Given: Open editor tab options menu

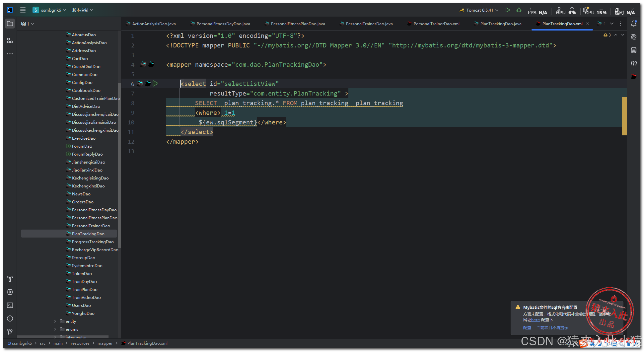Looking at the screenshot, I should pyautogui.click(x=620, y=24).
